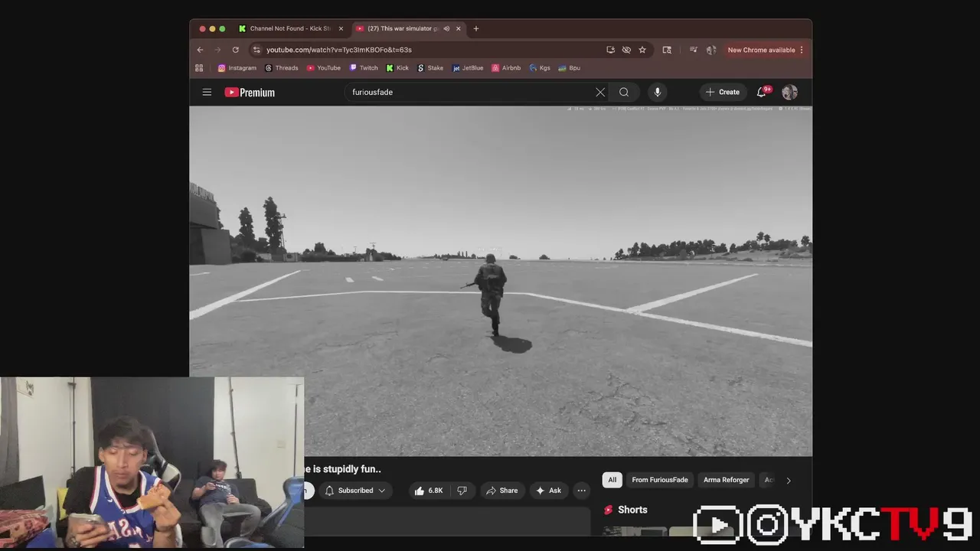Select the This war simulator YouTube tab
The image size is (980, 551).
(x=409, y=28)
